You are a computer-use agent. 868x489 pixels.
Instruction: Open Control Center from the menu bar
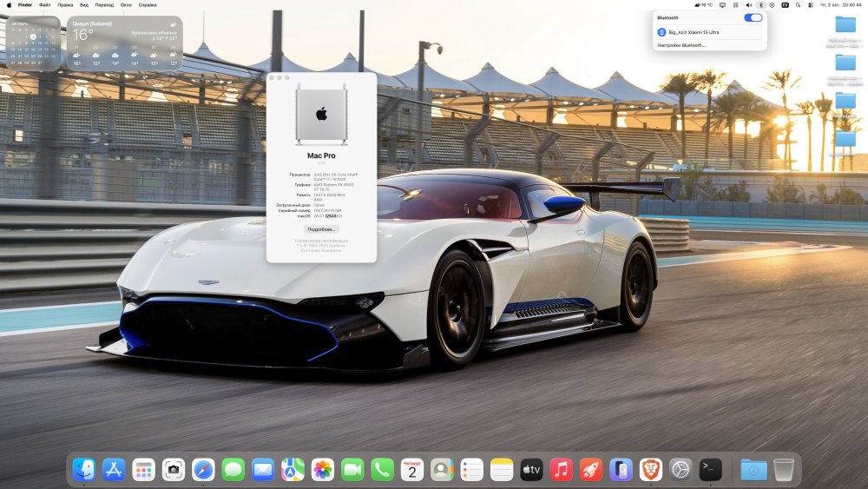click(x=811, y=5)
